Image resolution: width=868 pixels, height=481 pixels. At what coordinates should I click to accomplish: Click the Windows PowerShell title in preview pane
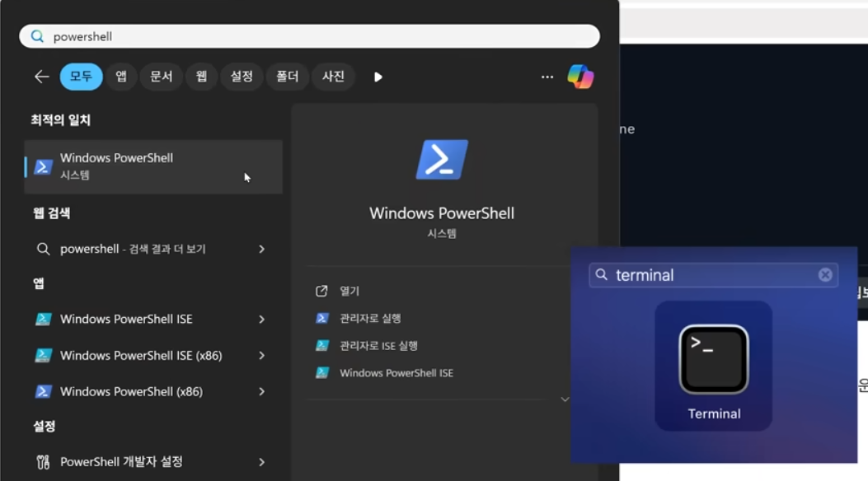click(x=442, y=213)
